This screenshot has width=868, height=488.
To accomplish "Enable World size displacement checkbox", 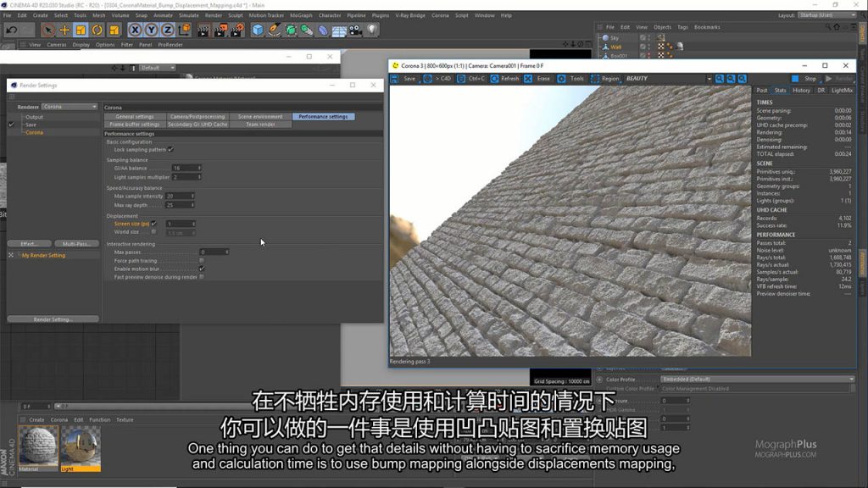I will click(154, 232).
